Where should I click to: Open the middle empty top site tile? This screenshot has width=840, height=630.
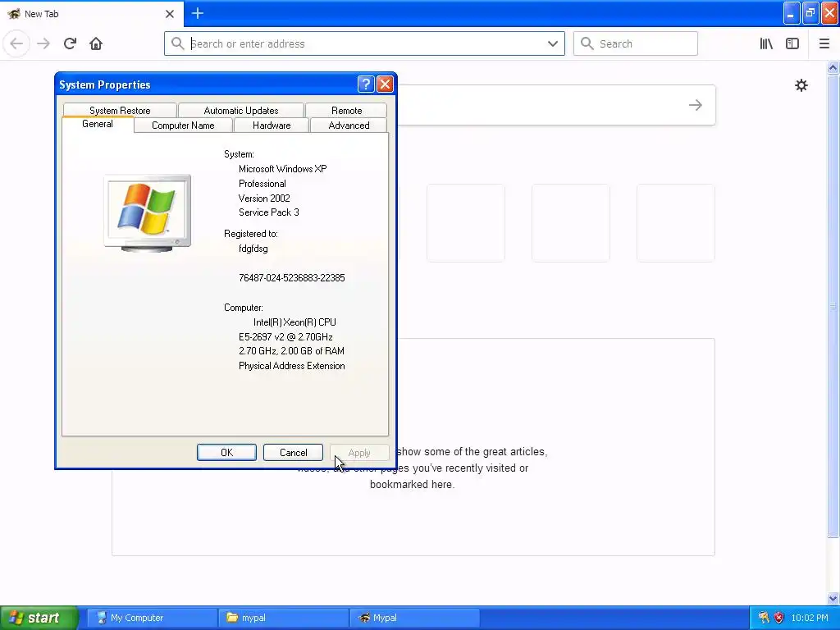pos(571,223)
